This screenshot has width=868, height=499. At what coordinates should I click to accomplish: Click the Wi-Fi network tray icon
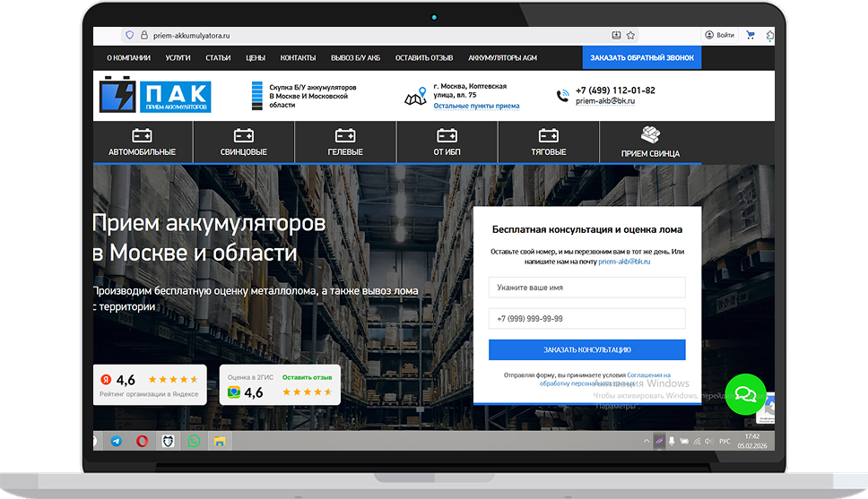697,441
